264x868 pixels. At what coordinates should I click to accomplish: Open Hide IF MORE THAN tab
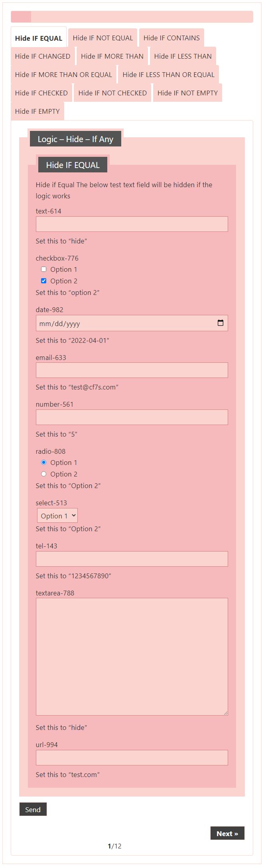pyautogui.click(x=112, y=56)
